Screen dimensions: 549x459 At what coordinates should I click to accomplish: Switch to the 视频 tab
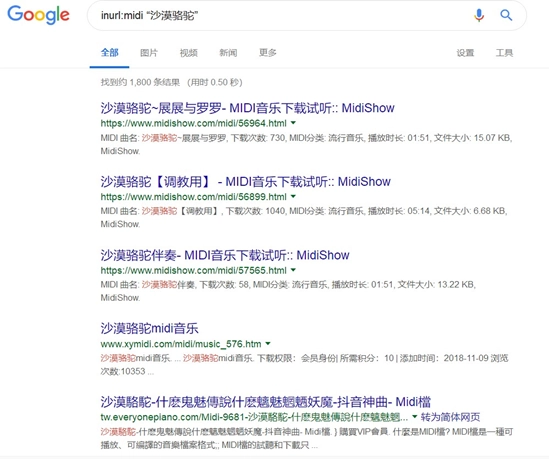pyautogui.click(x=188, y=53)
